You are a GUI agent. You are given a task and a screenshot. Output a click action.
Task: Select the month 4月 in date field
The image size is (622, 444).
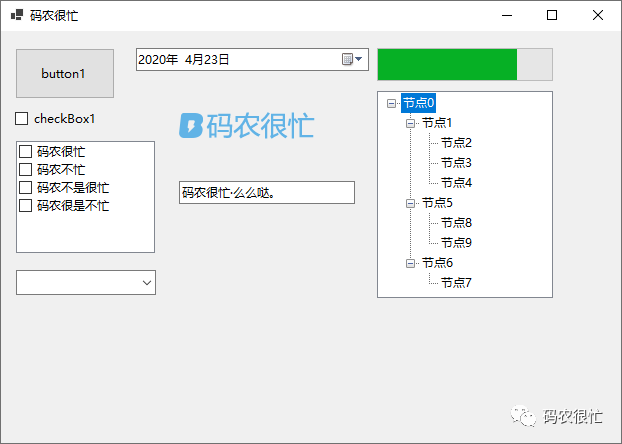click(x=194, y=60)
